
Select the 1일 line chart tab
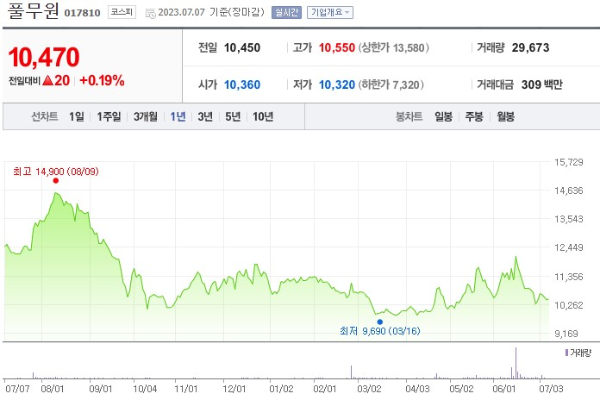(77, 116)
